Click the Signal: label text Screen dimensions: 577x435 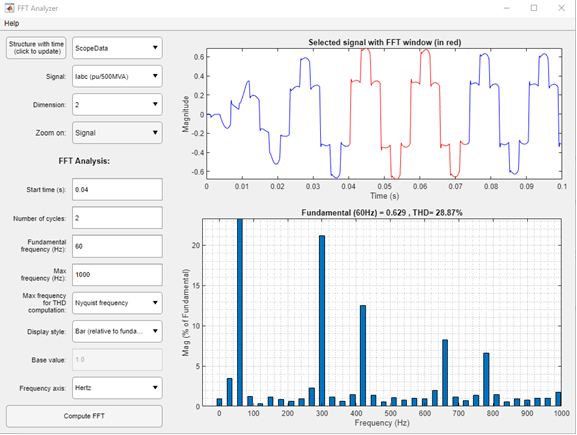point(56,77)
